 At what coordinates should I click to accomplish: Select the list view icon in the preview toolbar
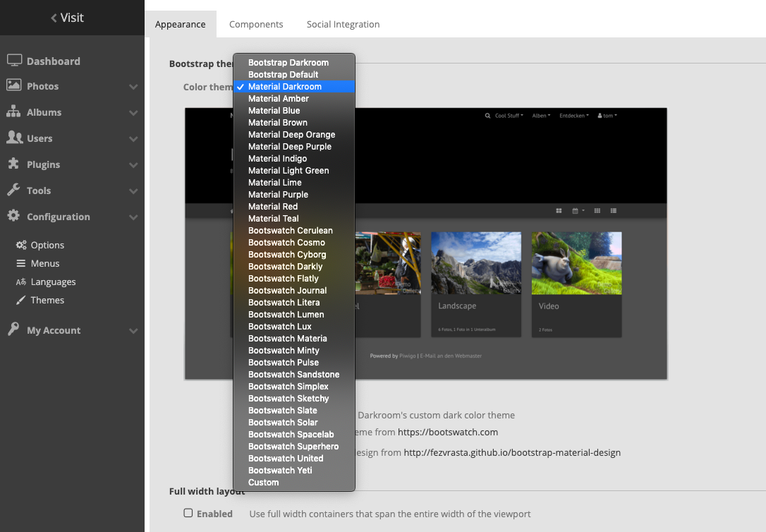tap(614, 210)
